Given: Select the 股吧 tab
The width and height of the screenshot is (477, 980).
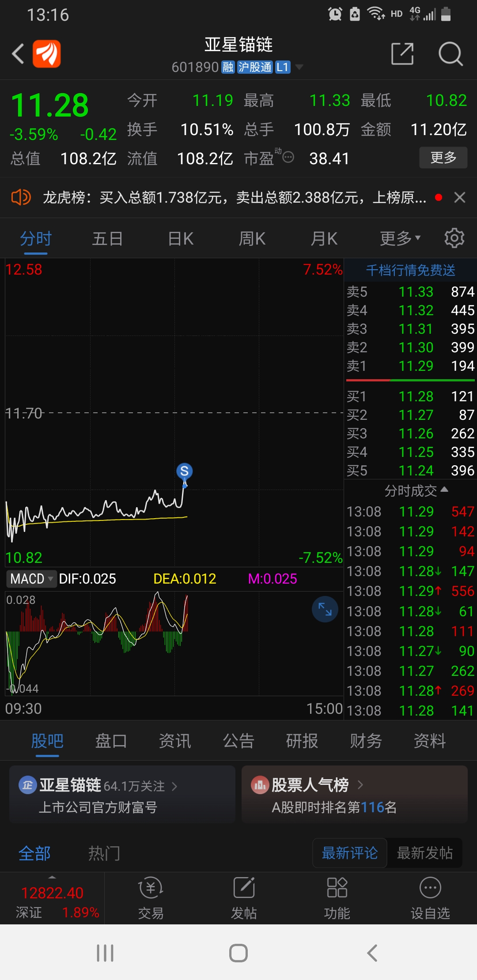Looking at the screenshot, I should [x=47, y=741].
